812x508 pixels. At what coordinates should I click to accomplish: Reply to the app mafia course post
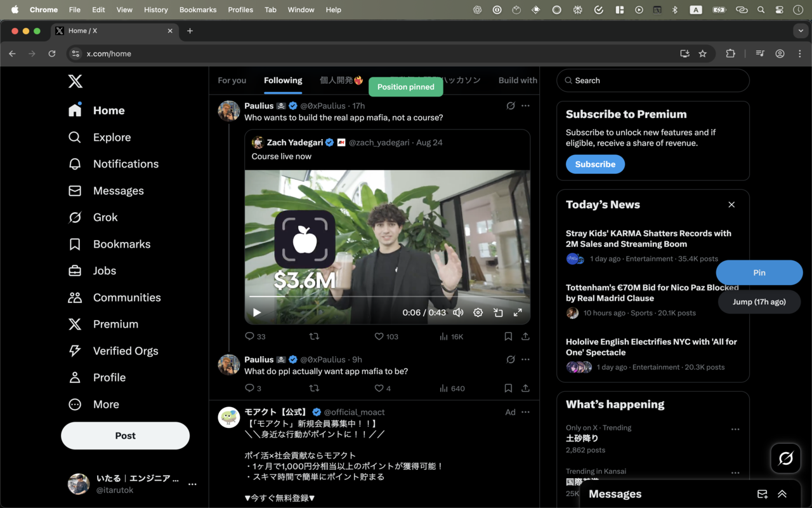(250, 337)
